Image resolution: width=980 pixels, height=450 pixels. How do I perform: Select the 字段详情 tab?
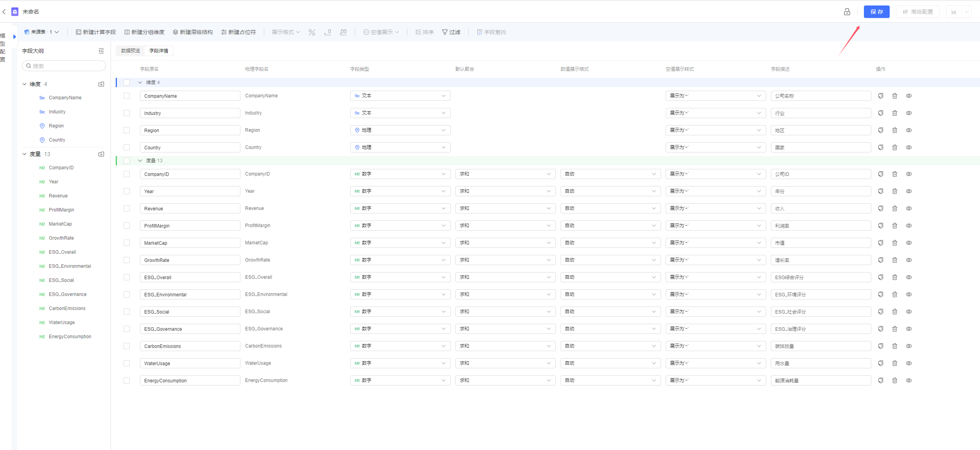pos(159,51)
